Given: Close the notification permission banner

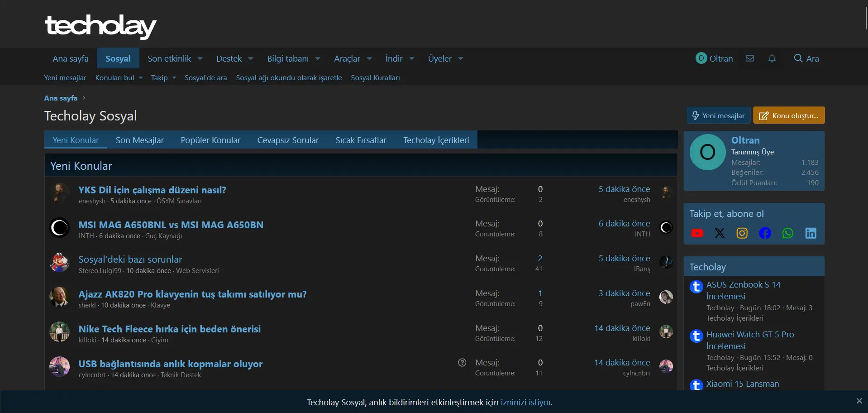Looking at the screenshot, I should 859,401.
